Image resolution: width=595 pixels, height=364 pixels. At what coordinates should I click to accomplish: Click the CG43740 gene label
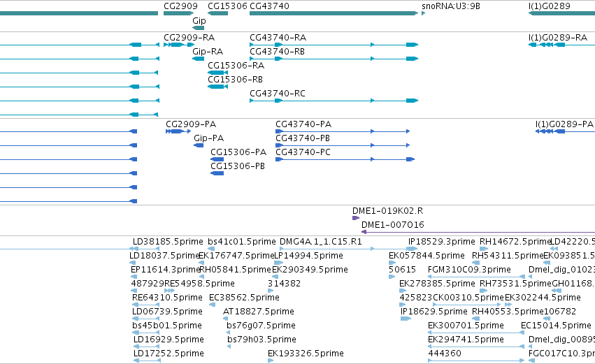(x=269, y=6)
